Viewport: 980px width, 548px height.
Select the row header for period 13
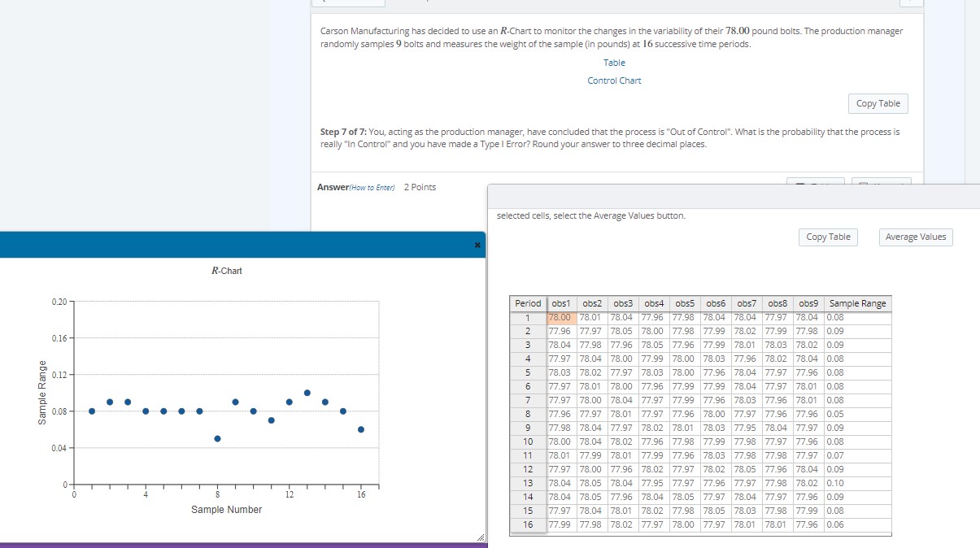[529, 483]
